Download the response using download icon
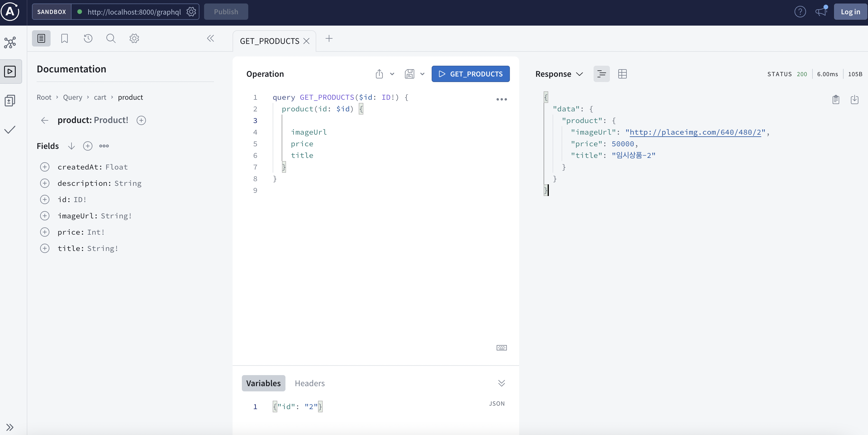This screenshot has width=868, height=435. pyautogui.click(x=855, y=99)
